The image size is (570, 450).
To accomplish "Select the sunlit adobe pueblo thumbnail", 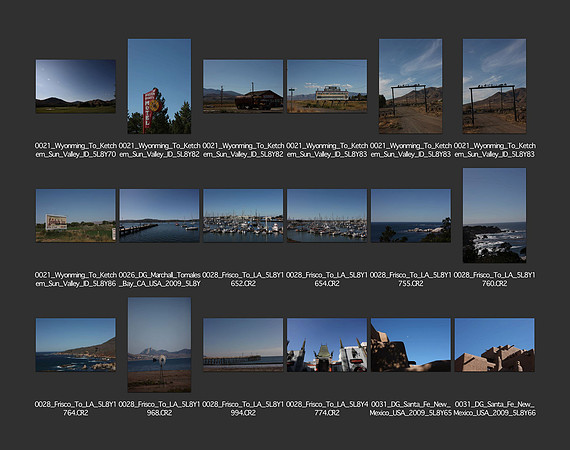I will pyautogui.click(x=494, y=345).
